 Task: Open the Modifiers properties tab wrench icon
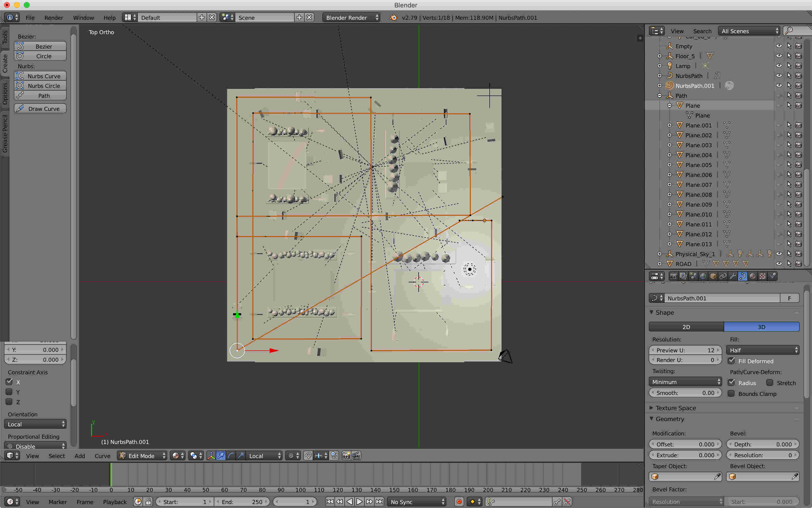[x=733, y=276]
